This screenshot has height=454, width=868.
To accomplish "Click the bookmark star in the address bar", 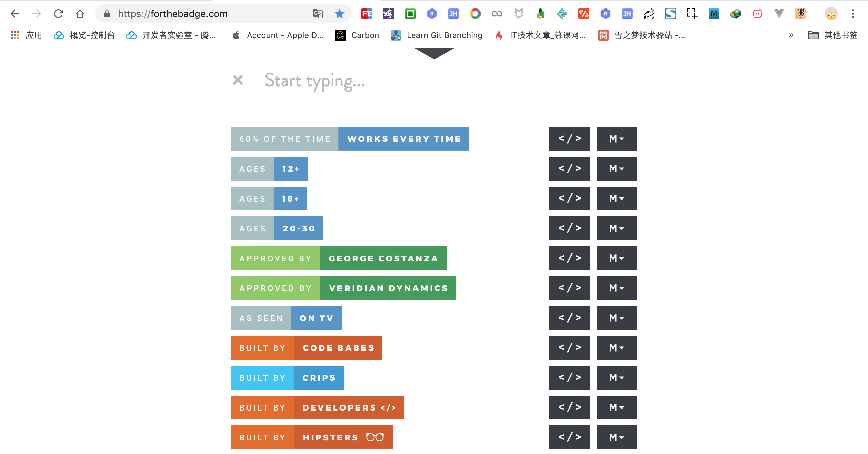I will pos(339,14).
